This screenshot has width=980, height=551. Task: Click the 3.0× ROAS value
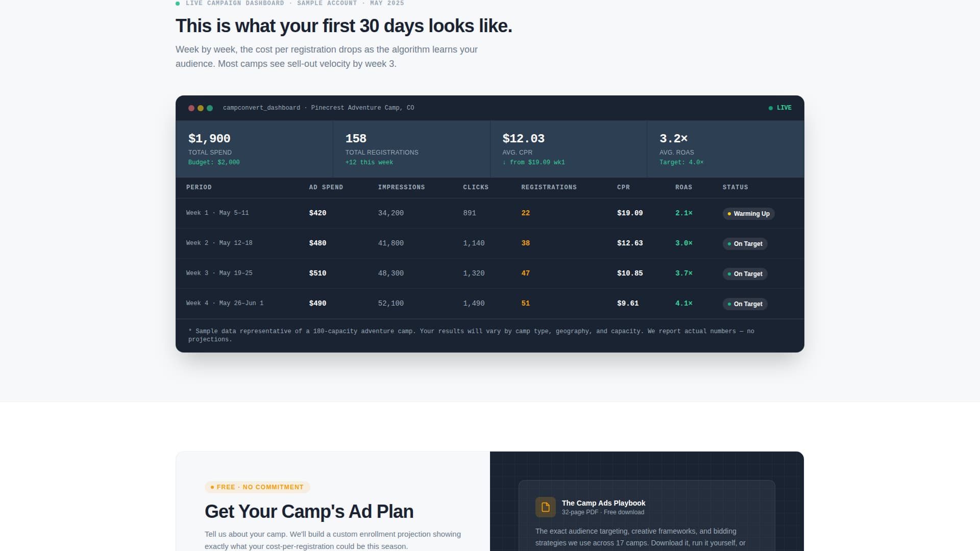[684, 243]
